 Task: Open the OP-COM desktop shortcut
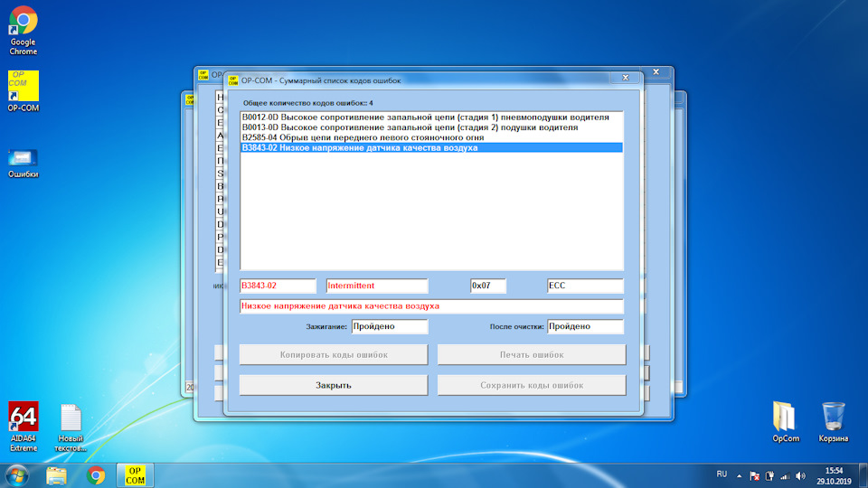point(23,86)
